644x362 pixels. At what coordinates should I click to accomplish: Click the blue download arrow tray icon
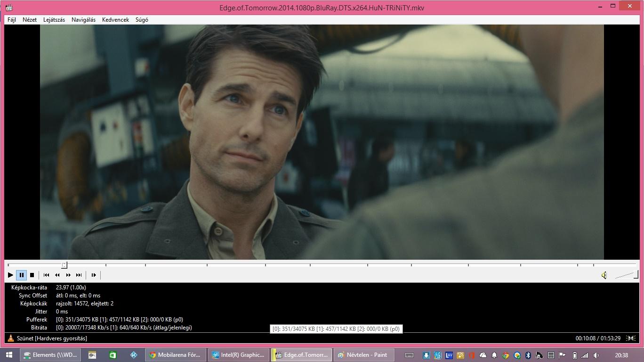coord(426,355)
